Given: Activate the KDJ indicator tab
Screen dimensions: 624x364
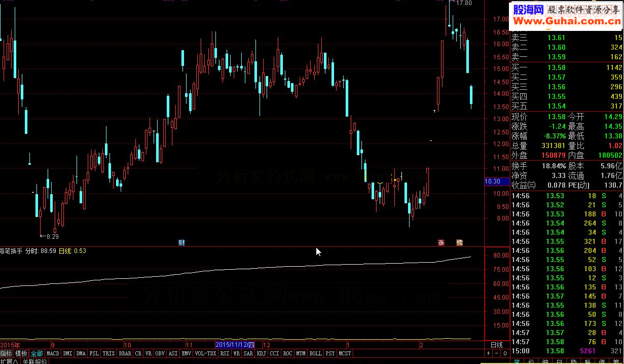Looking at the screenshot, I should (261, 353).
